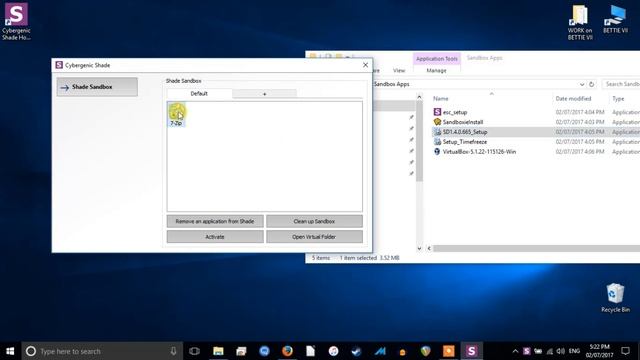This screenshot has height=360, width=640.
Task: Open Virtual Folder in Cybergenic Shade
Action: point(314,237)
